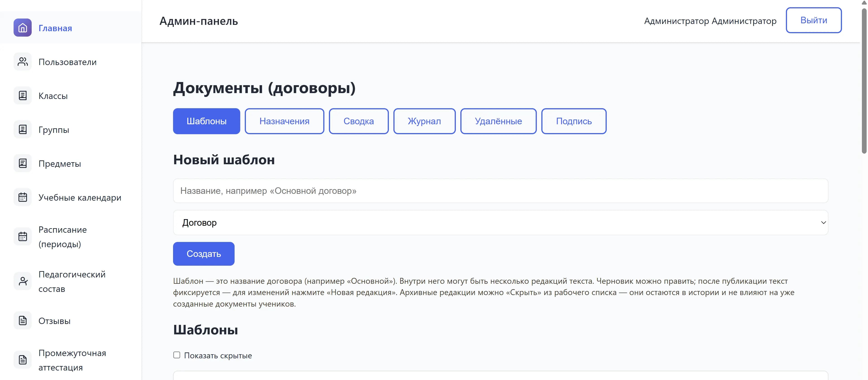Open Промежуточная аттестация sidebar link
The width and height of the screenshot is (868, 380).
(71, 360)
